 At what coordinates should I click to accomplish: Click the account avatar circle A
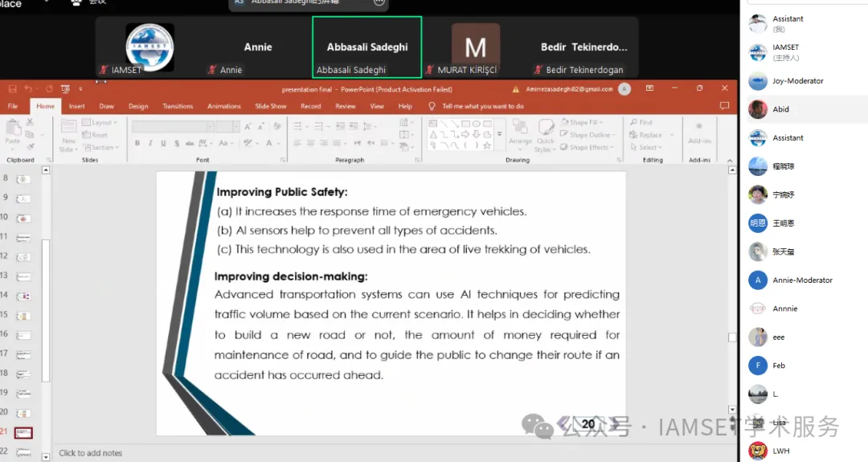(624, 89)
